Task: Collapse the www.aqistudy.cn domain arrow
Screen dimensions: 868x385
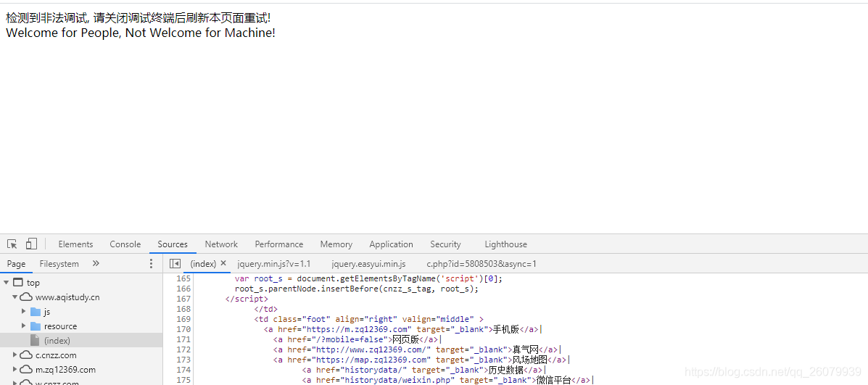Action: tap(15, 297)
